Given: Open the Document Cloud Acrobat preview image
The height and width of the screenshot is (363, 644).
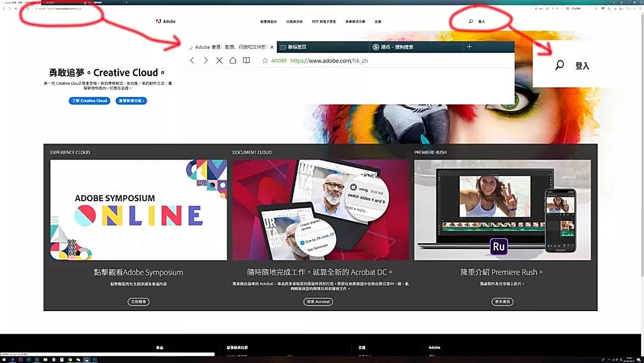Looking at the screenshot, I should point(321,210).
